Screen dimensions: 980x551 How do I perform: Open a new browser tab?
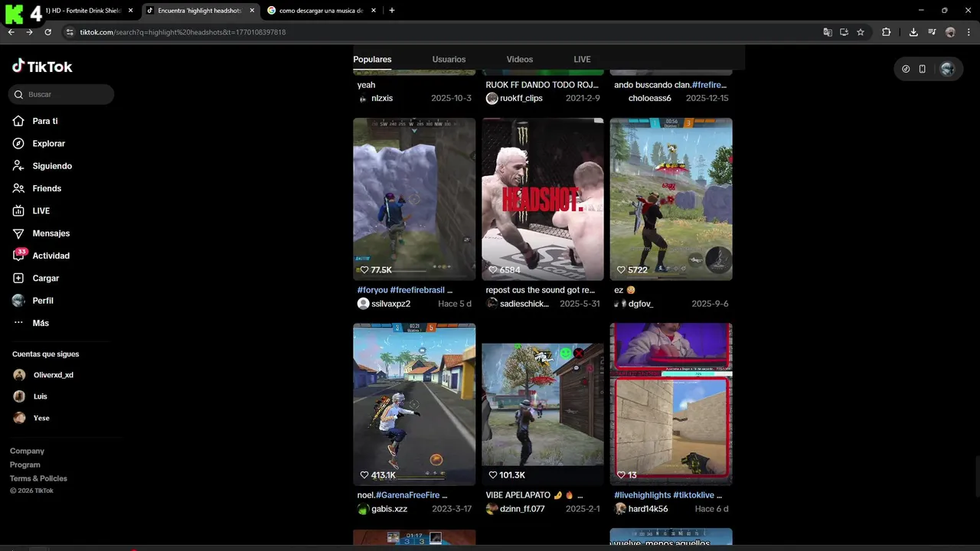[x=392, y=11]
